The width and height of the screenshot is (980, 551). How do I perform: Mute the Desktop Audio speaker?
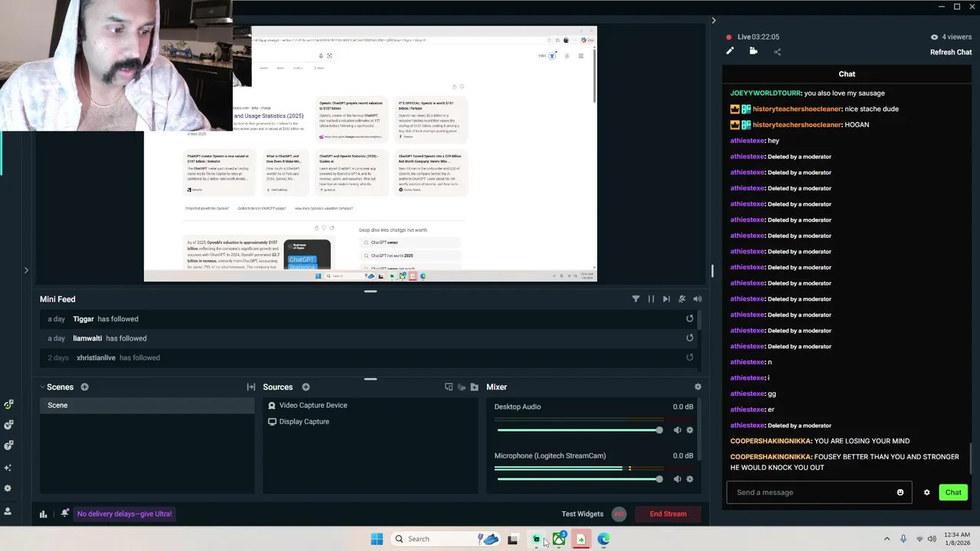[x=677, y=430]
